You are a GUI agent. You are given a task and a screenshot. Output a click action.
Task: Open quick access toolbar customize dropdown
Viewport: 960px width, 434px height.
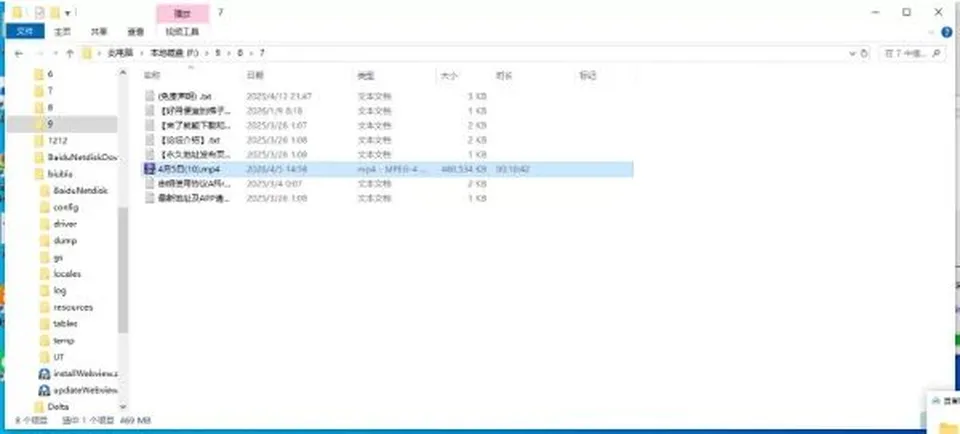coord(67,13)
